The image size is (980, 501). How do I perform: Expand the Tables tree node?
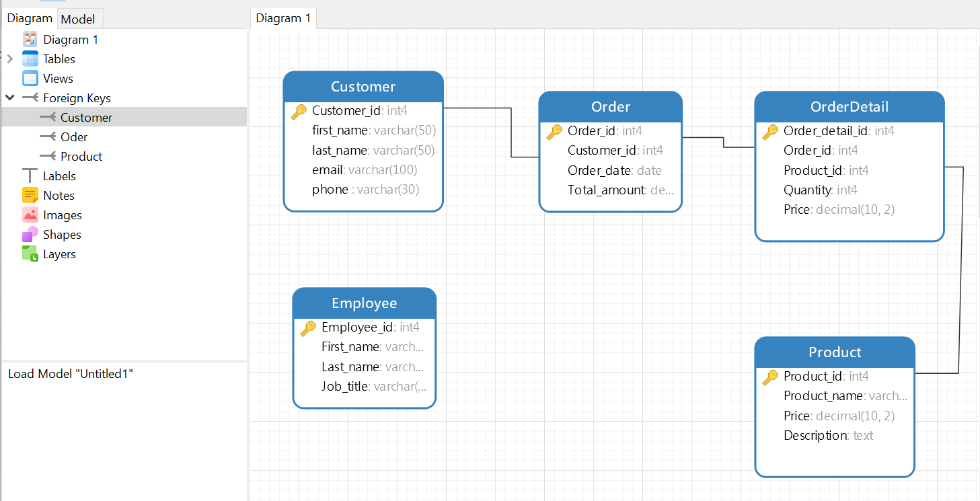click(10, 59)
